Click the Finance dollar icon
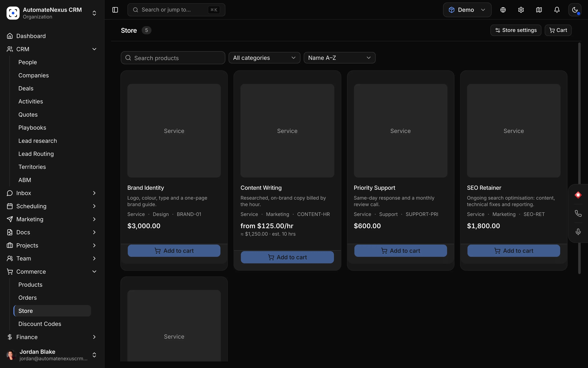 10,337
